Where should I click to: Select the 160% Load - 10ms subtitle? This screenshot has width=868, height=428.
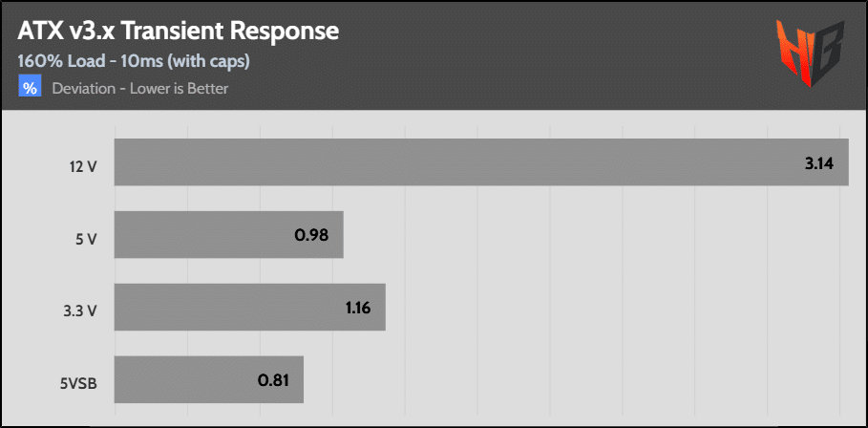(x=134, y=62)
